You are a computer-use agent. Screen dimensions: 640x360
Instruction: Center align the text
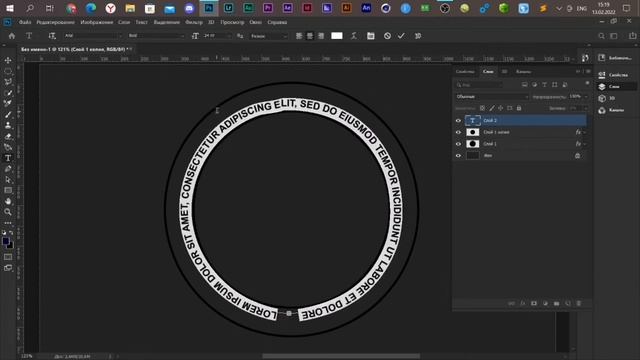[x=310, y=36]
